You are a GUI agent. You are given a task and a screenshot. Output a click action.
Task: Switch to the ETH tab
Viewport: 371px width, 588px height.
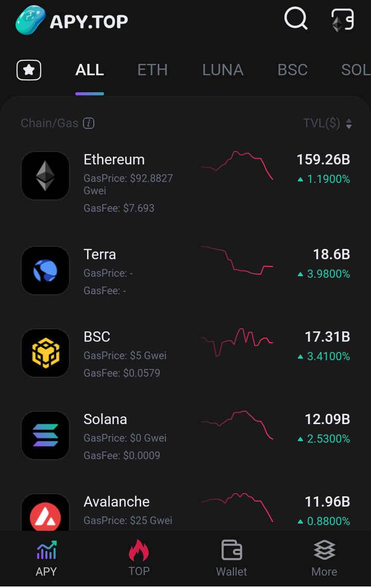point(153,70)
